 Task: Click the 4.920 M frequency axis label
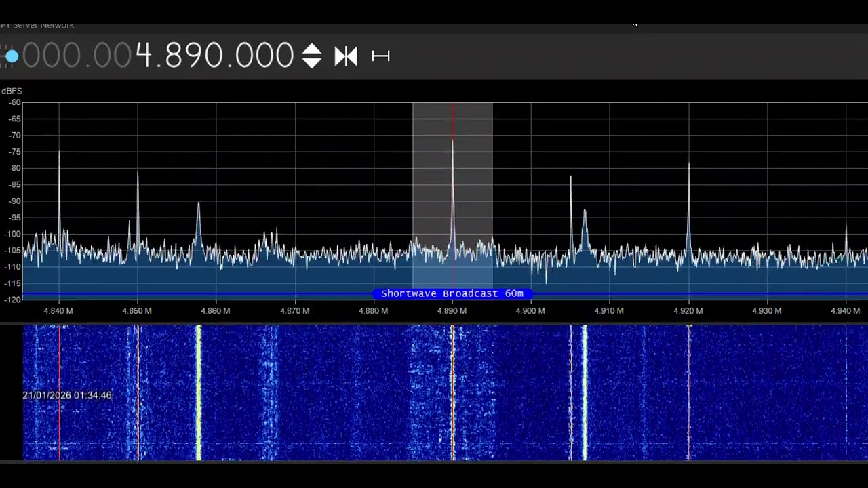coord(688,311)
